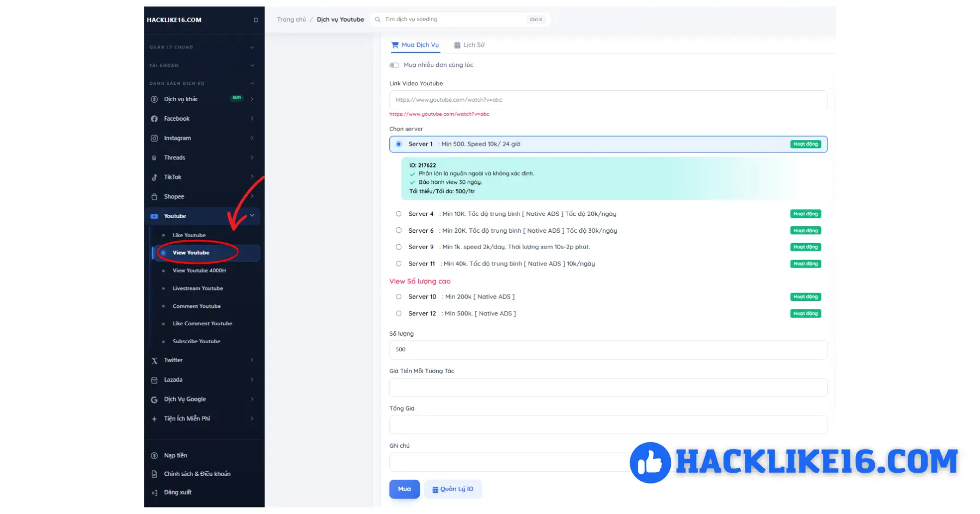Focus the Tìm dịch vụ seeding search box
The height and width of the screenshot is (514, 980).
click(461, 20)
